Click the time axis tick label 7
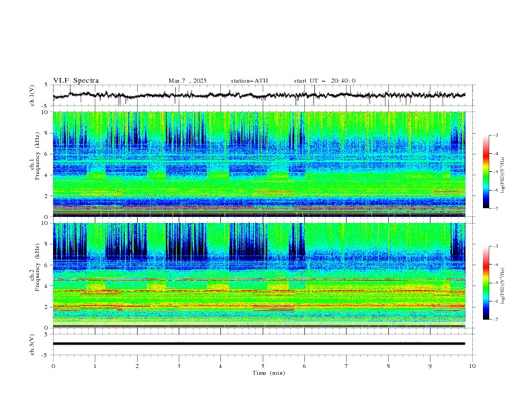 click(x=347, y=366)
